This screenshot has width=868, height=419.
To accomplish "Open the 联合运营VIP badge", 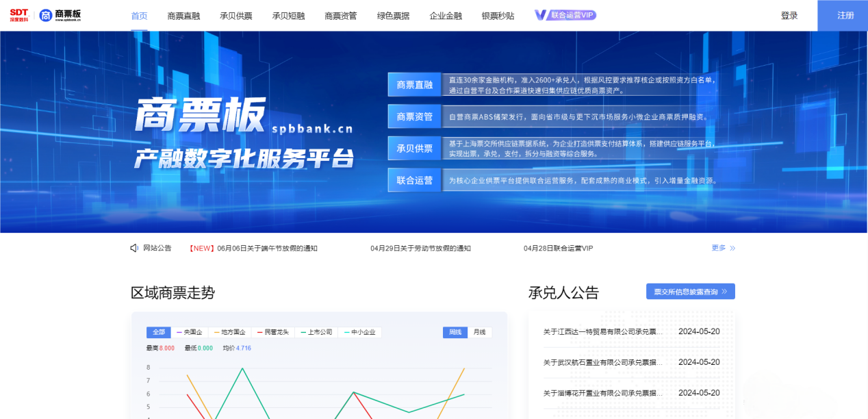I will 564,14.
